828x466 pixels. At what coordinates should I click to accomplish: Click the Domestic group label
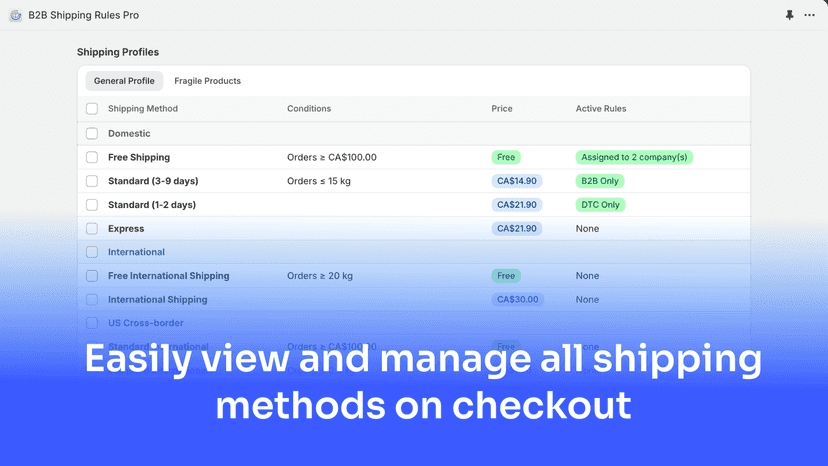(129, 134)
